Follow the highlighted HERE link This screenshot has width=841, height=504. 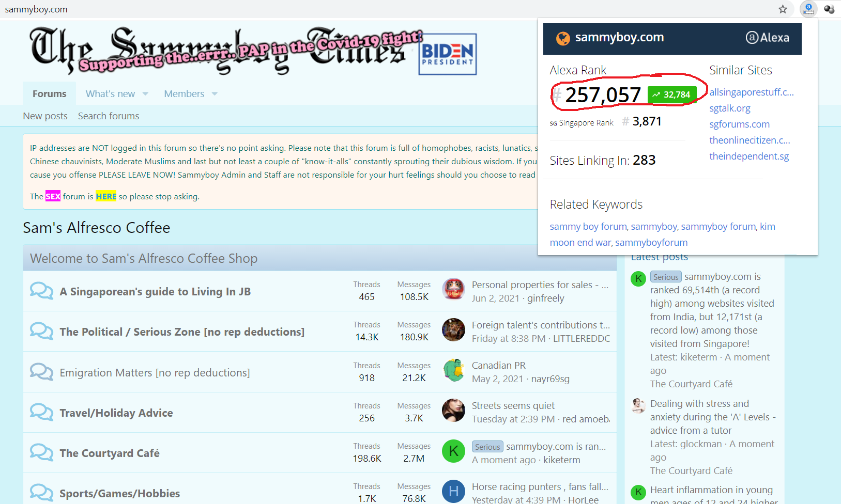(106, 196)
